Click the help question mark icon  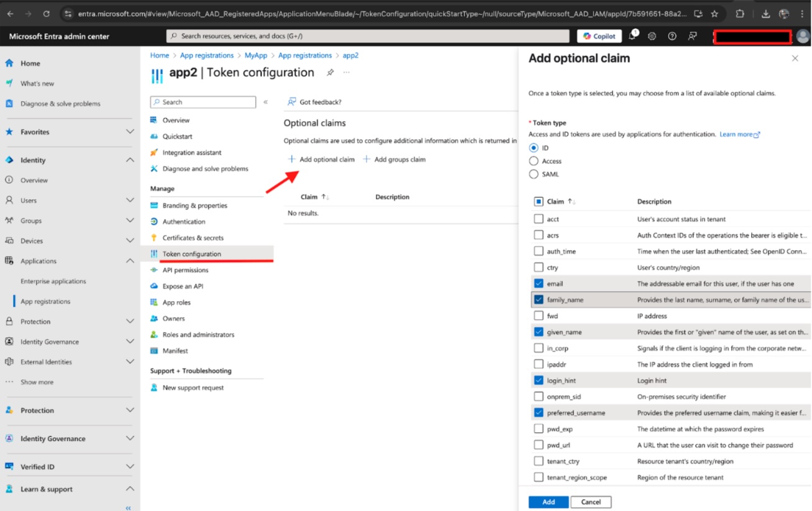click(672, 36)
